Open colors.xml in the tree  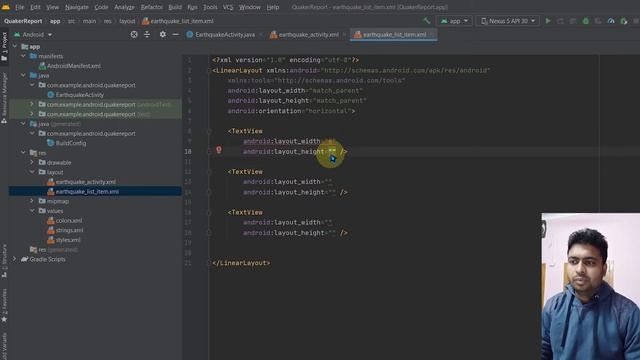pos(65,220)
